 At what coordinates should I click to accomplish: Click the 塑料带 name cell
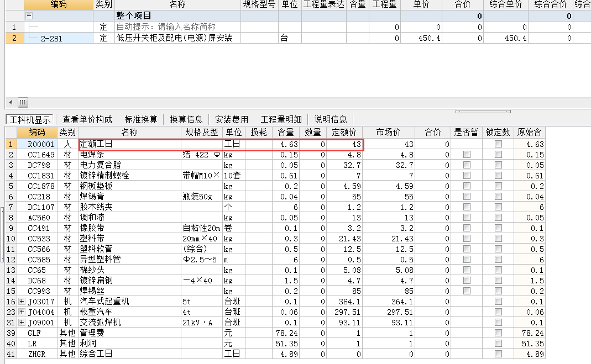(130, 239)
